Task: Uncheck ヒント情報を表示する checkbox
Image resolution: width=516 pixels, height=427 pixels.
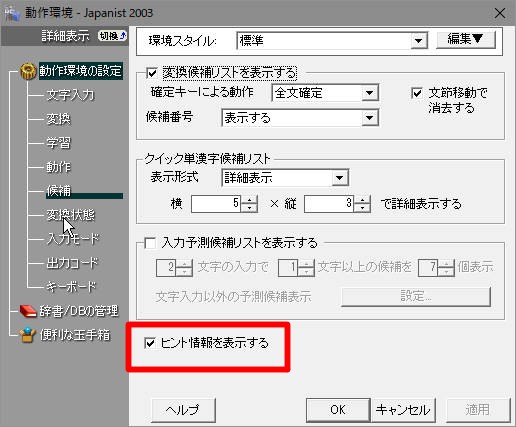Action: pyautogui.click(x=150, y=343)
